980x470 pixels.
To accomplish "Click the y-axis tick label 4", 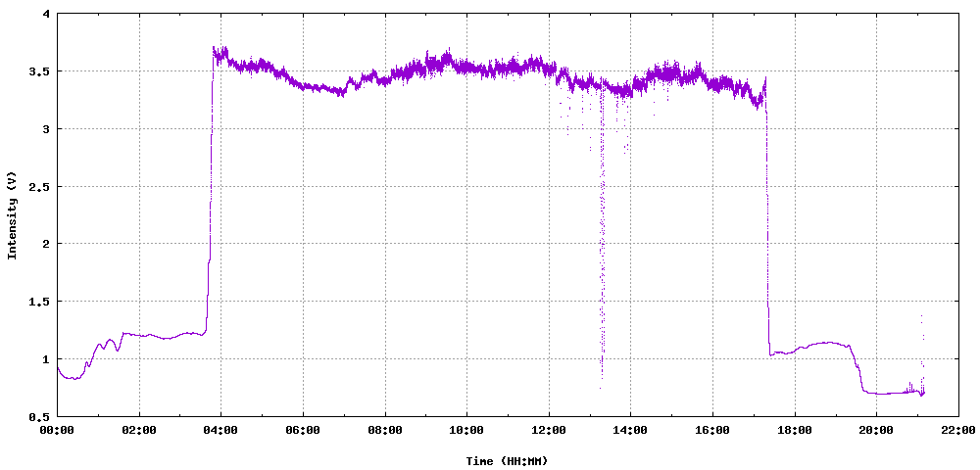I will [x=46, y=14].
